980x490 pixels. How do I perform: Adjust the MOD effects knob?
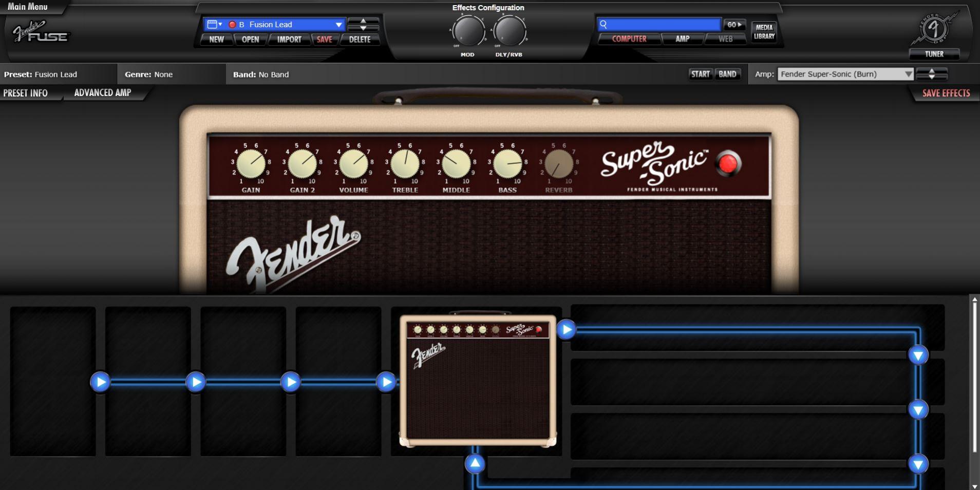[x=468, y=31]
